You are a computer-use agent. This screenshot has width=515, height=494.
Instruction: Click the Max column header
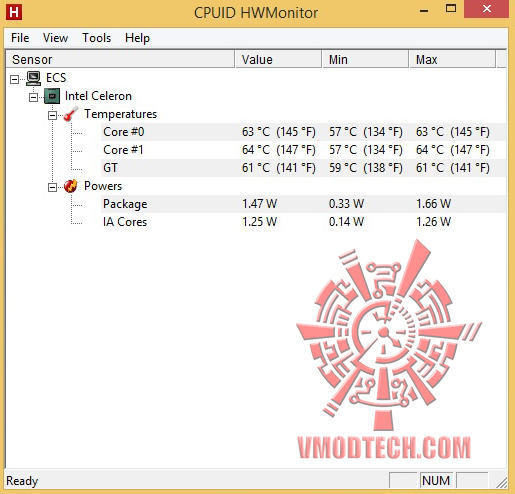(x=452, y=59)
